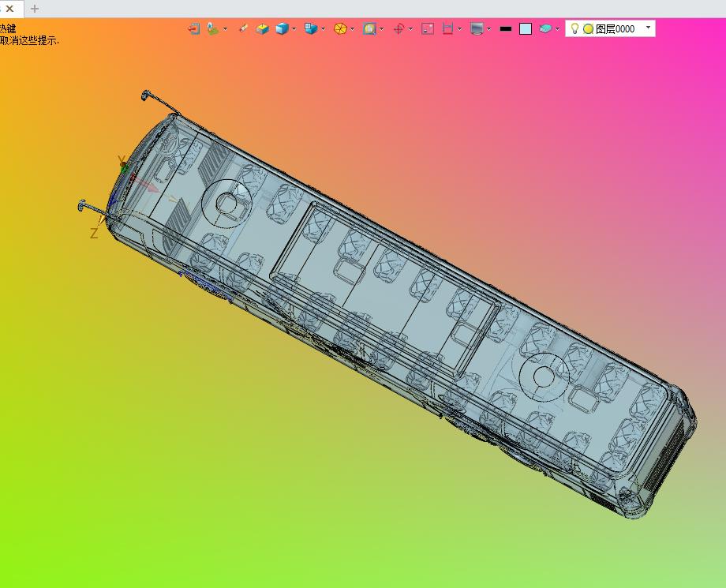Open the insert component dropdown arrow

[x=225, y=29]
